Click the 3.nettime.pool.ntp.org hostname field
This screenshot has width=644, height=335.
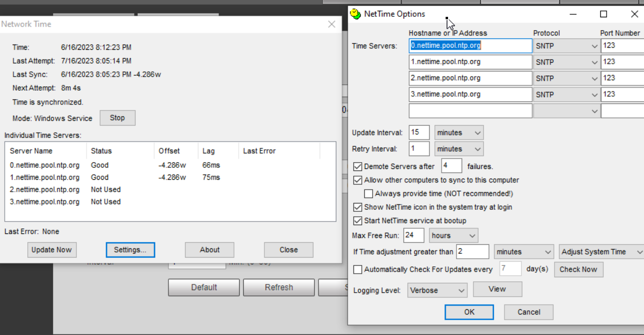click(470, 94)
